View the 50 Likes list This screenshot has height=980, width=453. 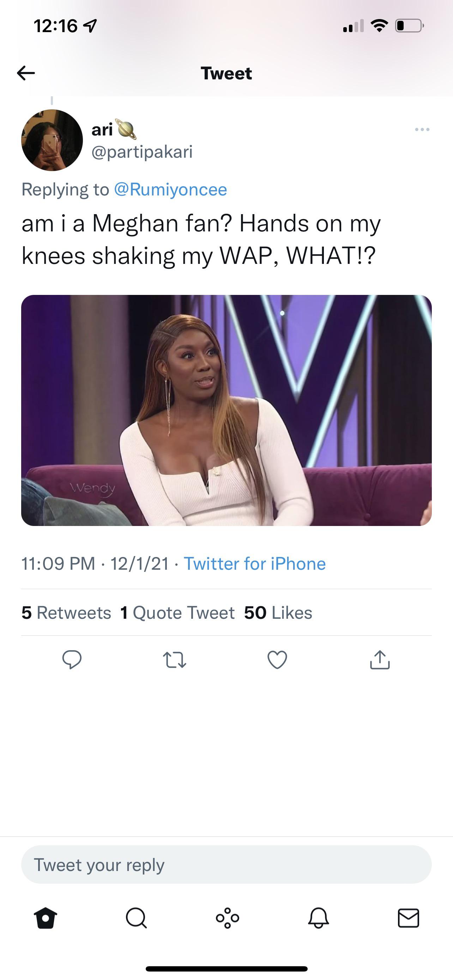click(x=278, y=612)
